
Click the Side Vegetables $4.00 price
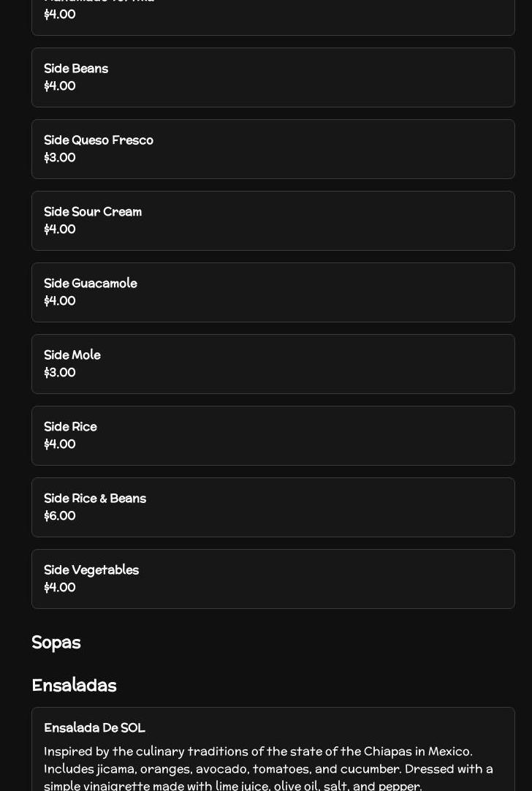pyautogui.click(x=60, y=588)
